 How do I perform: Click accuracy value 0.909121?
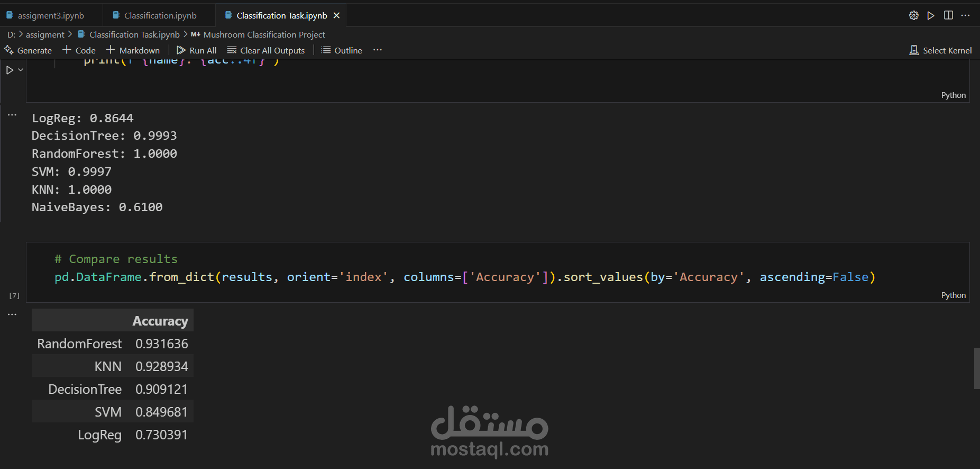tap(162, 390)
